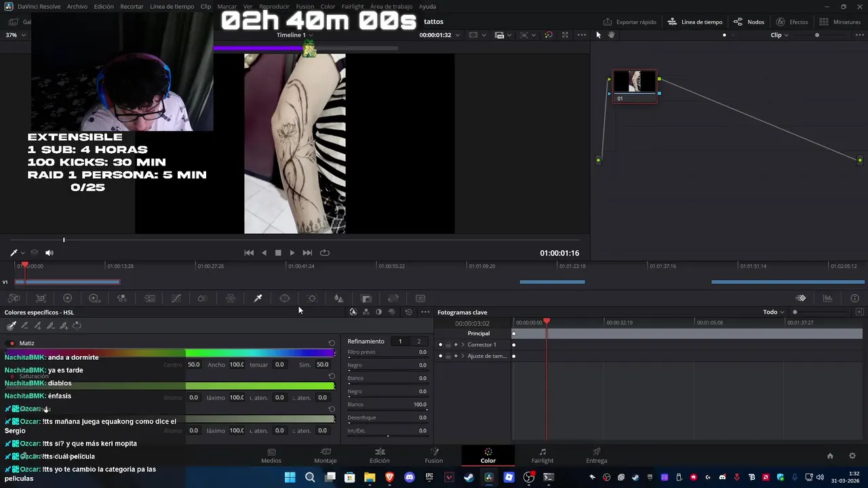Open the Timeline 1 name dropdown

pyautogui.click(x=295, y=35)
